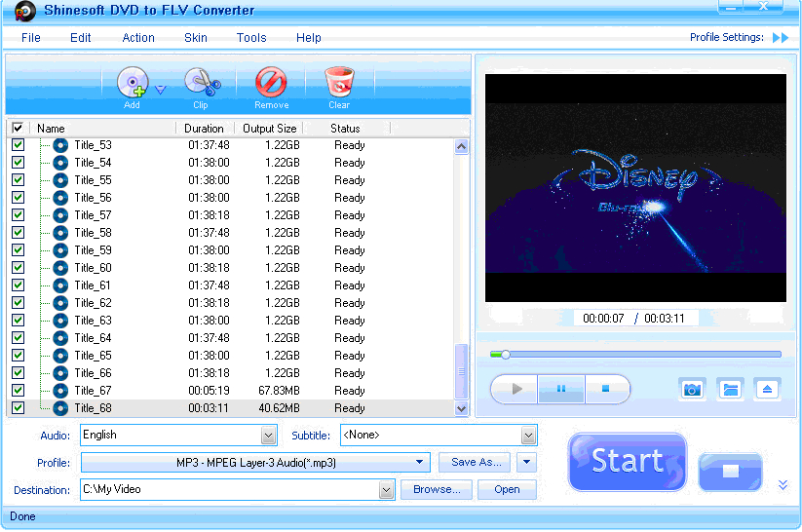Click the Shinesoft application logo icon
802x532 pixels.
point(24,11)
